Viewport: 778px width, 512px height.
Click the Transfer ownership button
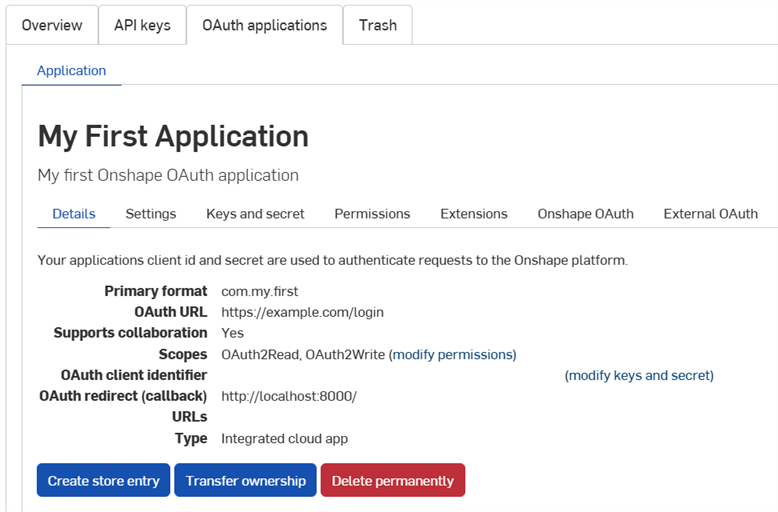[246, 480]
